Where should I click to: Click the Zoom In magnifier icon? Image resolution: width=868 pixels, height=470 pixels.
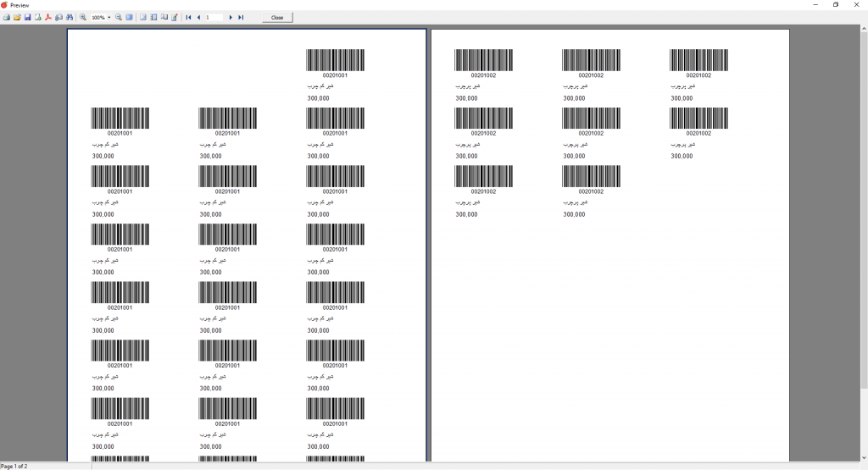pos(83,17)
